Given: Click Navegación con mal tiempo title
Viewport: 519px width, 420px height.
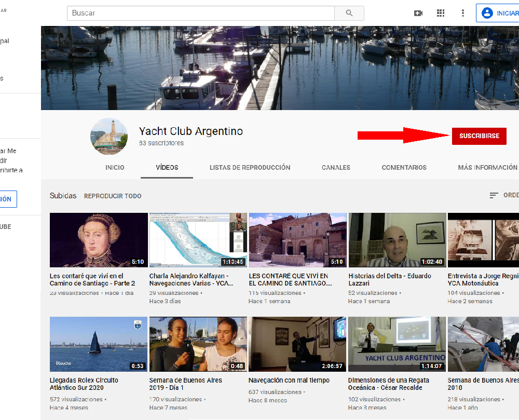Looking at the screenshot, I should pyautogui.click(x=289, y=380).
